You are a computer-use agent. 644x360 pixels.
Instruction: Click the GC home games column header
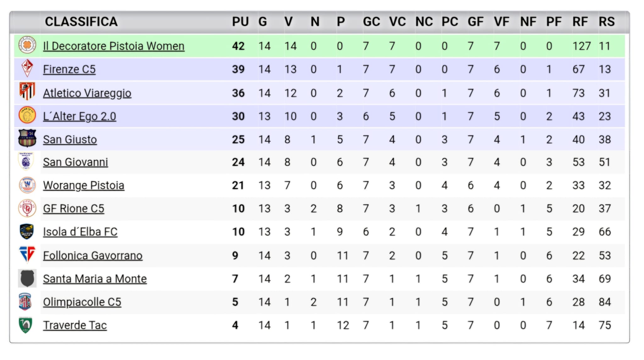tap(371, 22)
